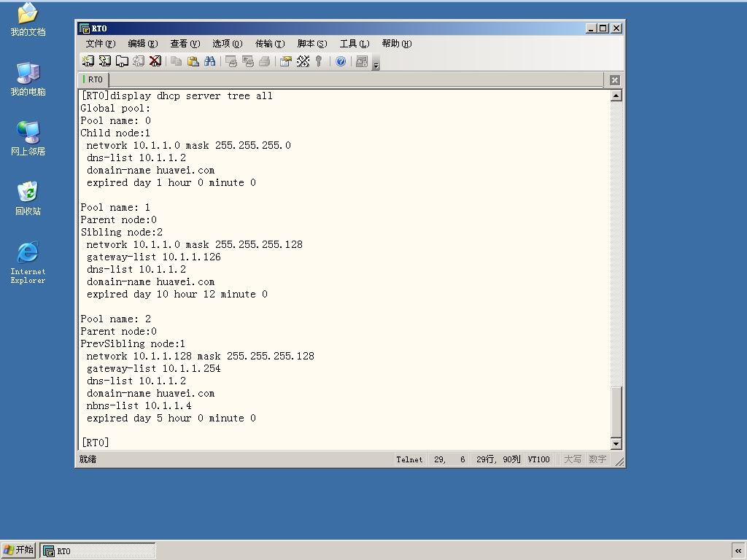Open the 传输(T) menu
Screen dimensions: 747x560
click(270, 44)
